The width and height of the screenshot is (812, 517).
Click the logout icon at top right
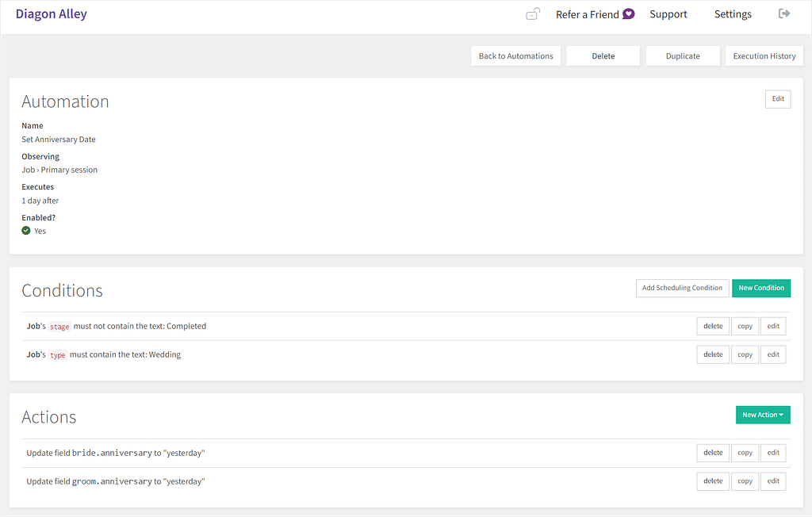pos(783,13)
